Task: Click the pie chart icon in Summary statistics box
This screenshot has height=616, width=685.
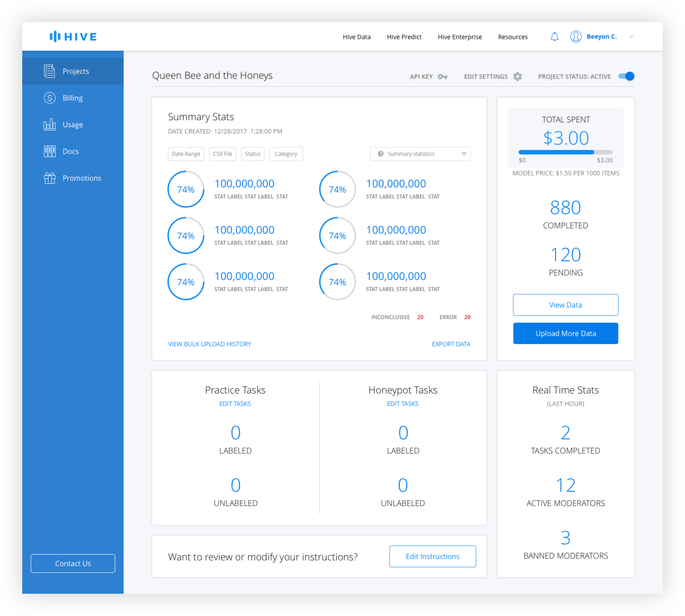Action: (x=381, y=154)
